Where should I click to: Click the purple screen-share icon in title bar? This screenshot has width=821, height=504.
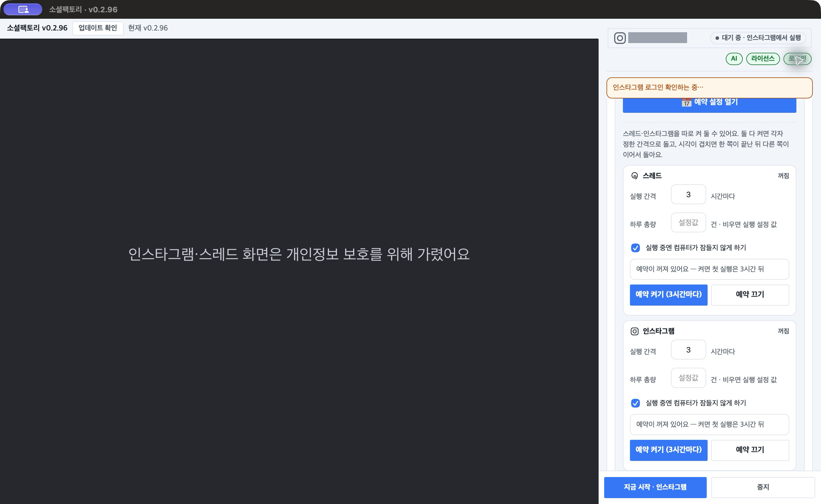(x=23, y=9)
